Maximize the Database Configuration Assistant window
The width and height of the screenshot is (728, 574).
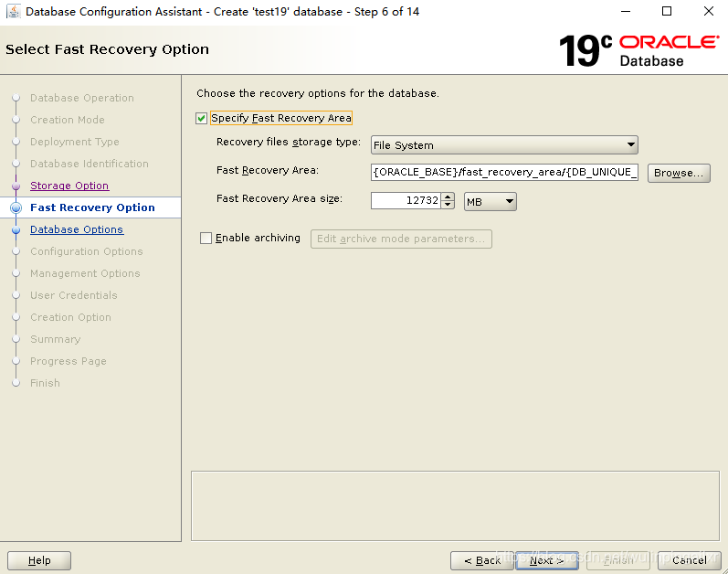tap(667, 11)
